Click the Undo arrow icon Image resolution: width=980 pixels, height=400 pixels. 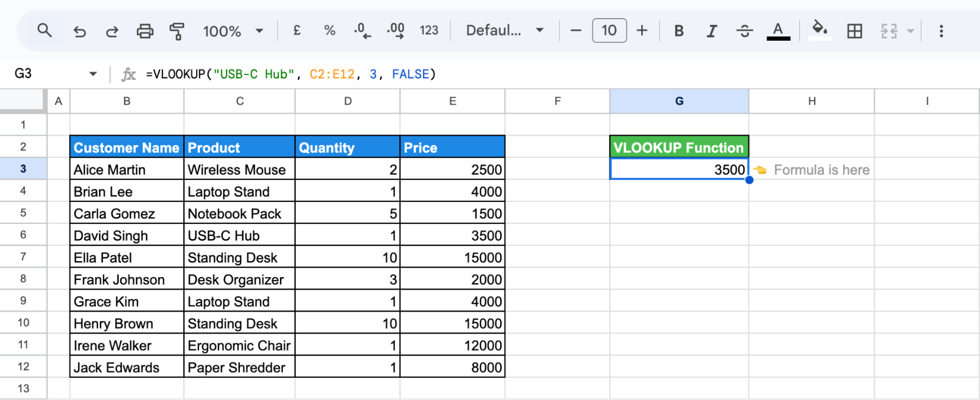79,31
